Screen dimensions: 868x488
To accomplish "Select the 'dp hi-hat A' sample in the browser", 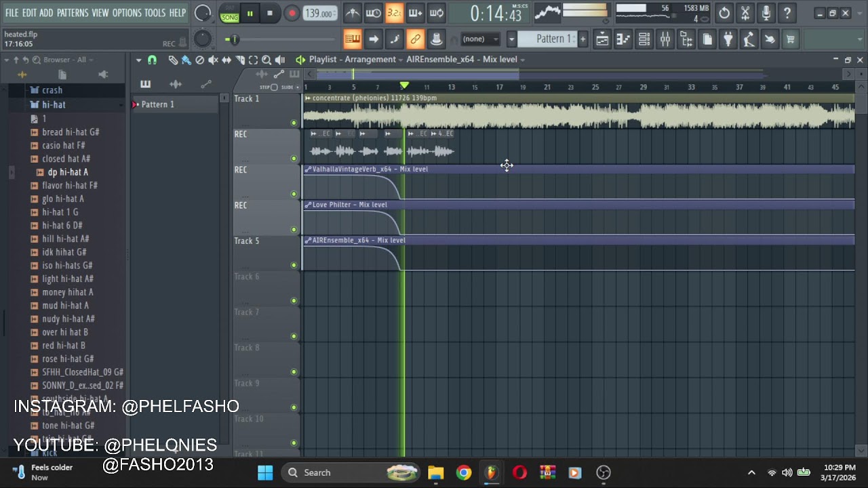I will point(68,172).
